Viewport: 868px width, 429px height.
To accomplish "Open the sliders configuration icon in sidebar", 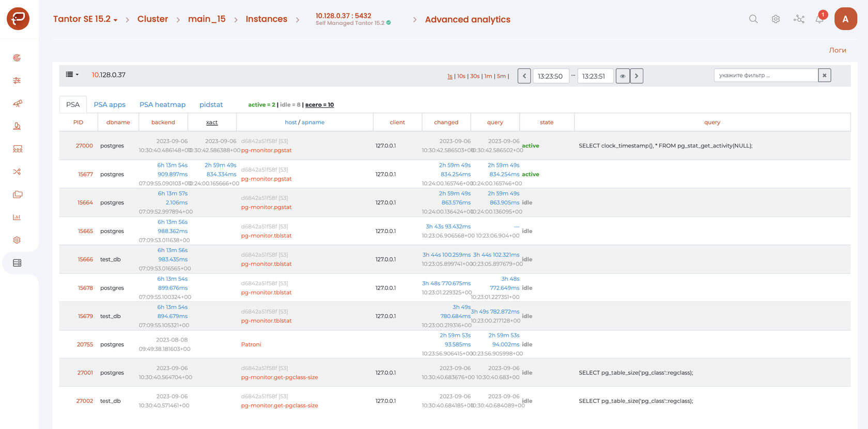I will tap(17, 81).
